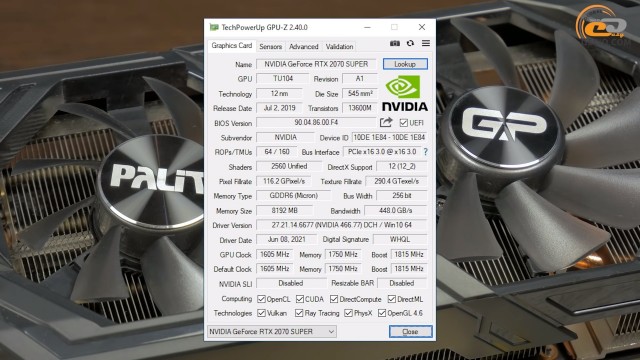Click the Transistors field 13600M

359,108
